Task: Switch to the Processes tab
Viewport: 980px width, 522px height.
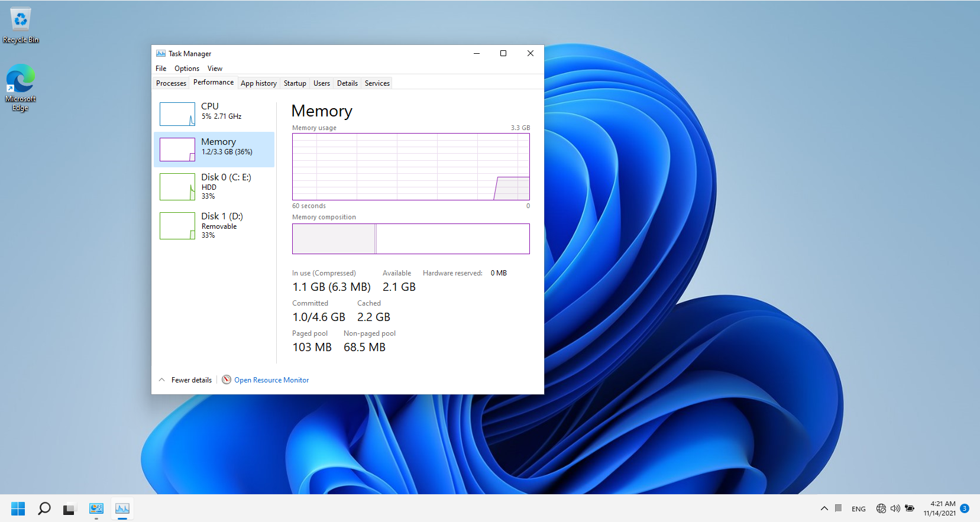Action: tap(171, 83)
